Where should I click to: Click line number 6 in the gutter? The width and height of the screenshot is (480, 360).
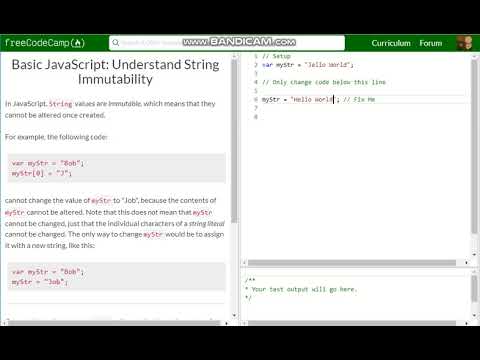pyautogui.click(x=256, y=99)
